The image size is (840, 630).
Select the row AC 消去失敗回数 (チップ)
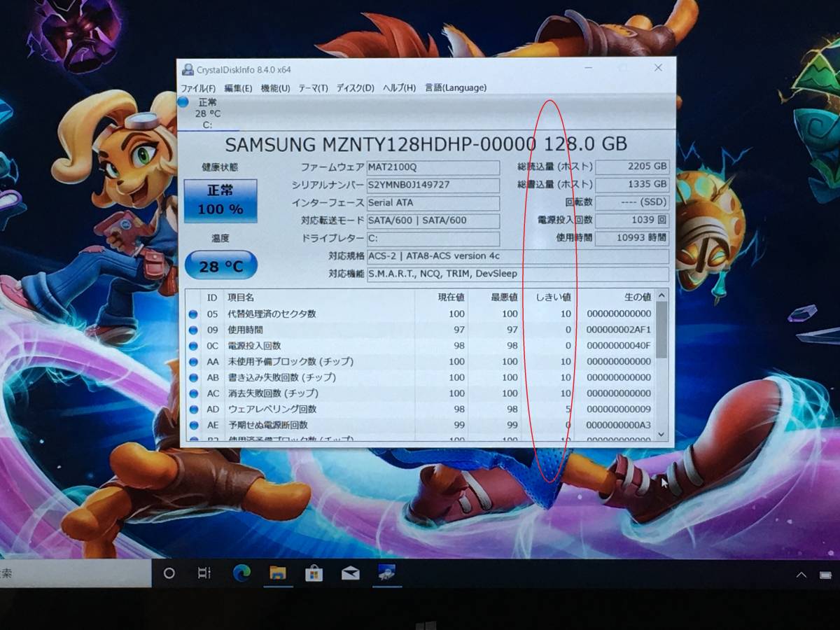coord(420,393)
